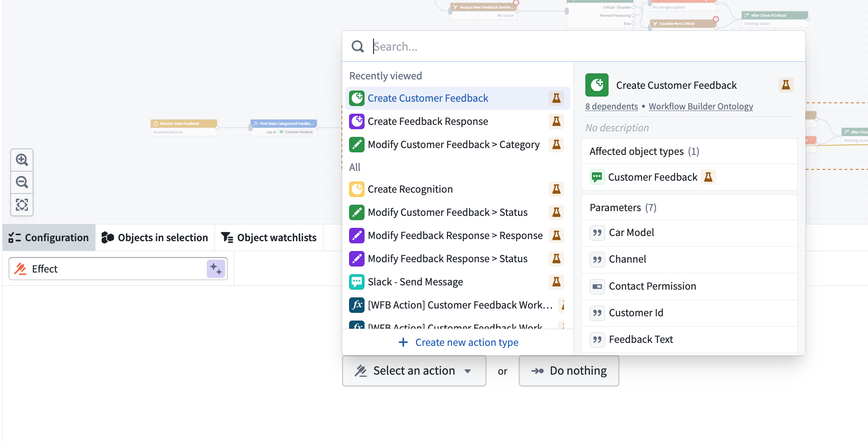Click the search magnifier icon

pyautogui.click(x=358, y=46)
